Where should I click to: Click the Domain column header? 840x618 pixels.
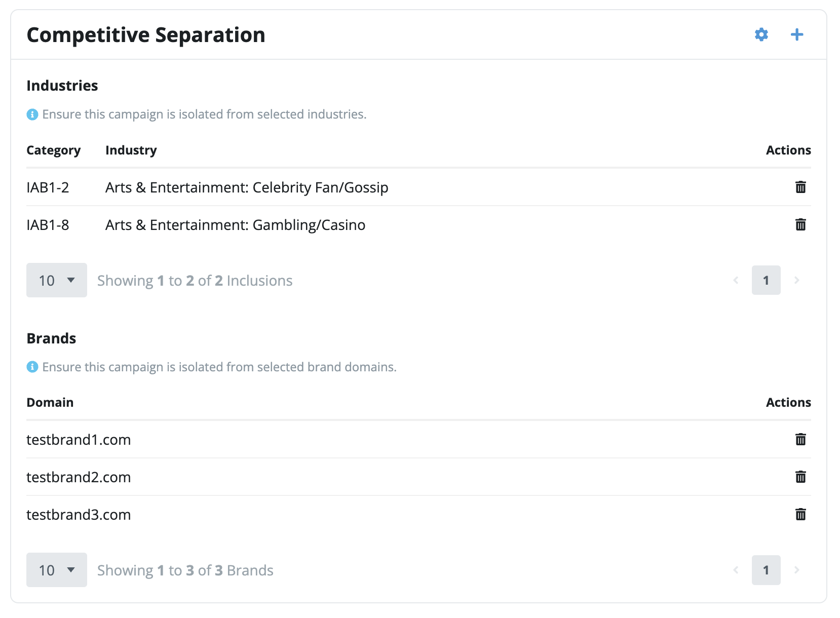point(50,403)
